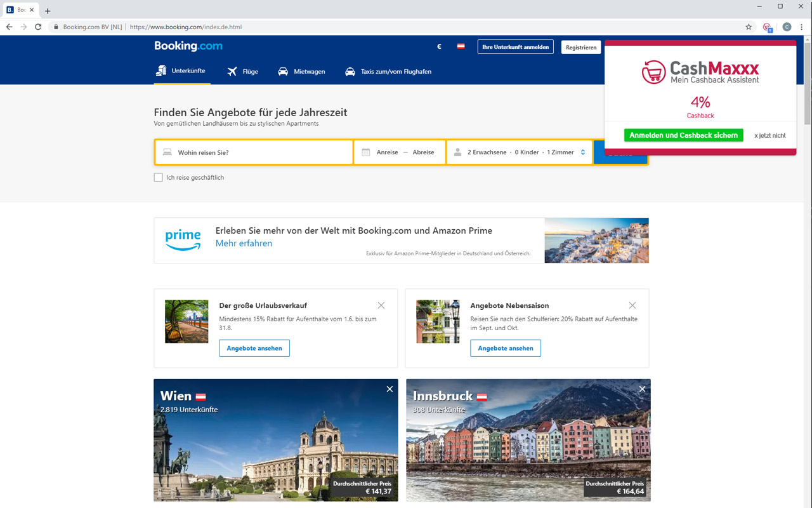
Task: Select the Unterkünfte tab
Action: (181, 71)
